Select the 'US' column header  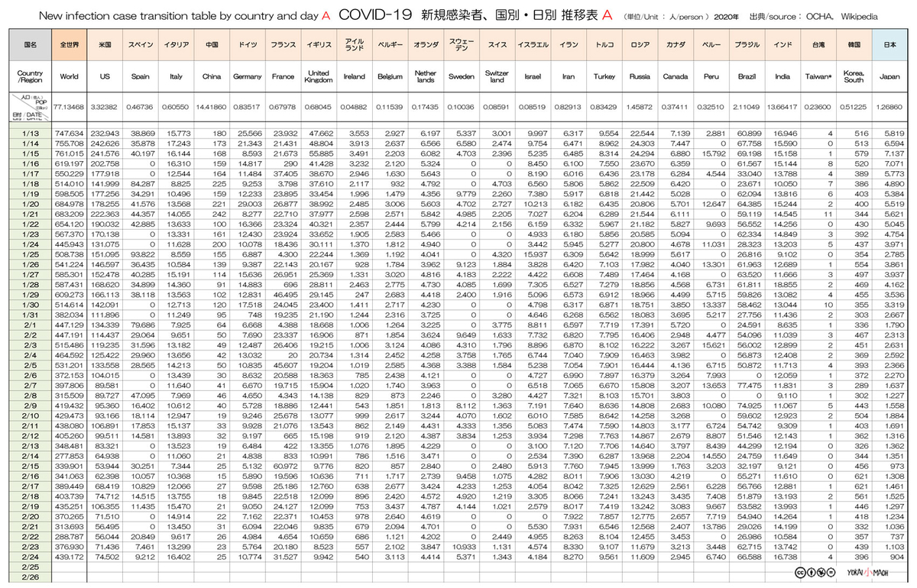click(105, 76)
